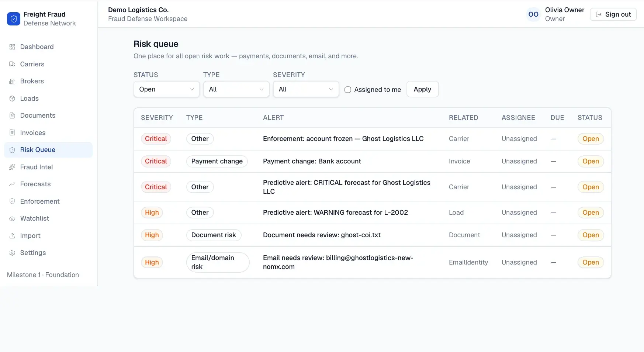This screenshot has height=352, width=644.
Task: Click the Watchlist eye icon
Action: point(12,218)
